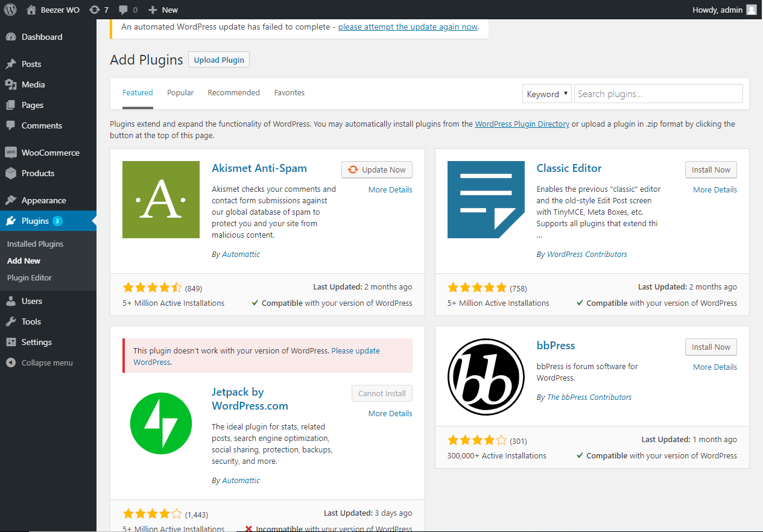Open the + New content menu
Viewport: 763px width, 532px height.
click(x=163, y=10)
